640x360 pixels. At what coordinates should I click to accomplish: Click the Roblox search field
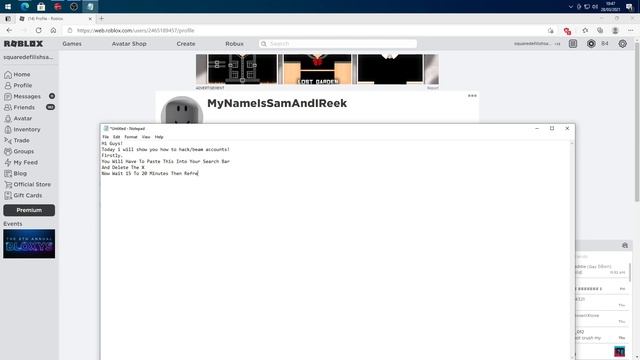pos(338,44)
